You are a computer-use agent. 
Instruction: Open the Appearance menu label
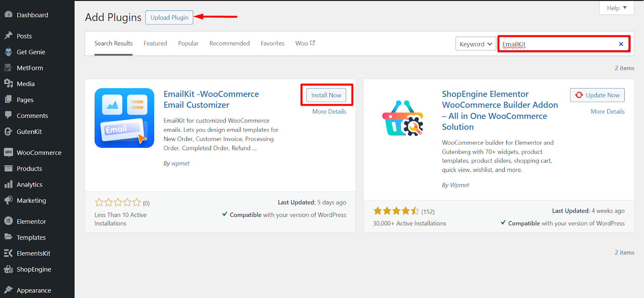tap(34, 290)
